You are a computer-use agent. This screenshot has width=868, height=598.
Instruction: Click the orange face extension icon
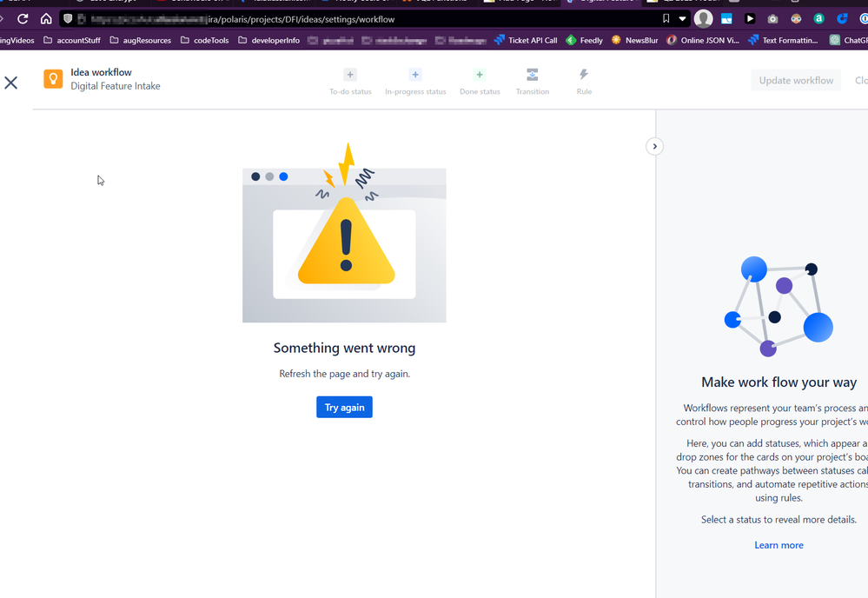(x=796, y=19)
